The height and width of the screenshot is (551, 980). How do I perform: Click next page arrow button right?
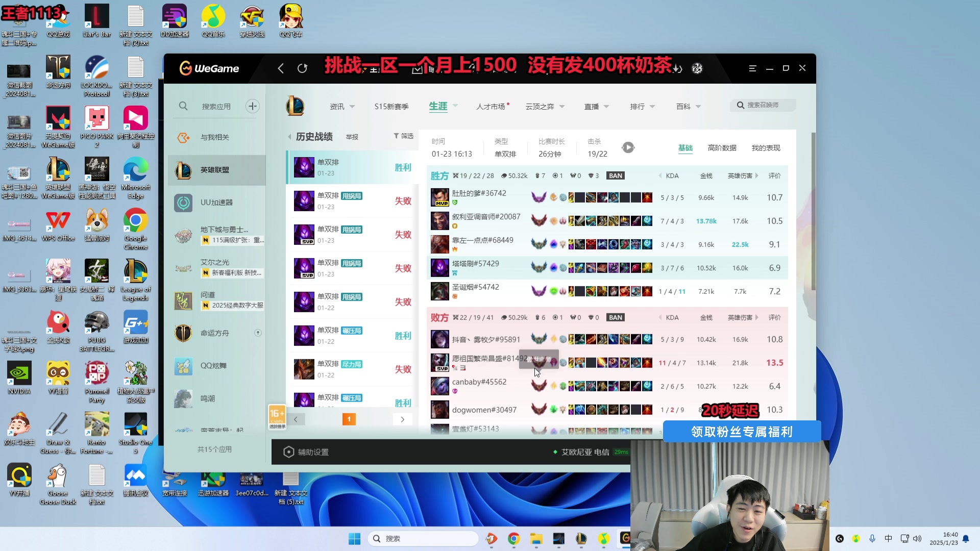pyautogui.click(x=403, y=419)
